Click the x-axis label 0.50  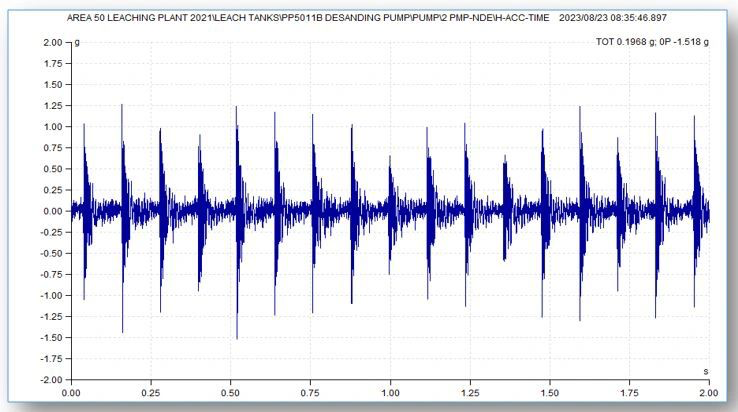tap(230, 393)
